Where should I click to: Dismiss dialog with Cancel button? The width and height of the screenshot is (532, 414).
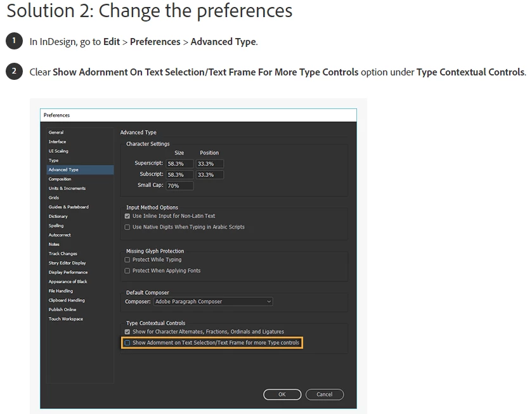325,394
